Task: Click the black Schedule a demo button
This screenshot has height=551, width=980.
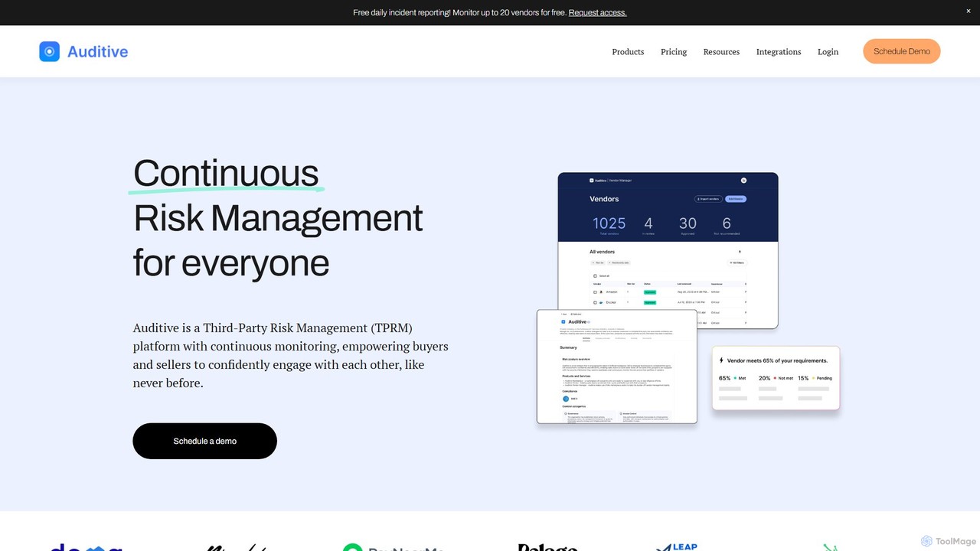Action: (x=204, y=441)
